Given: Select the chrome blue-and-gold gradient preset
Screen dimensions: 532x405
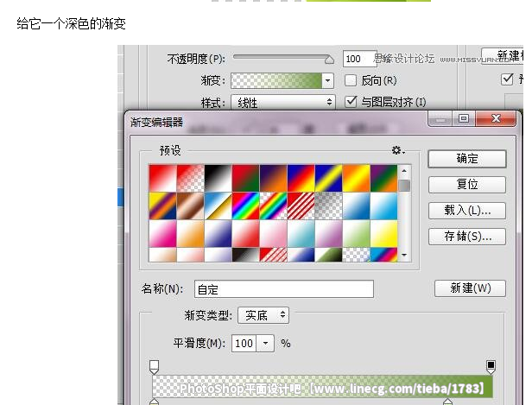Looking at the screenshot, I should pyautogui.click(x=218, y=206).
